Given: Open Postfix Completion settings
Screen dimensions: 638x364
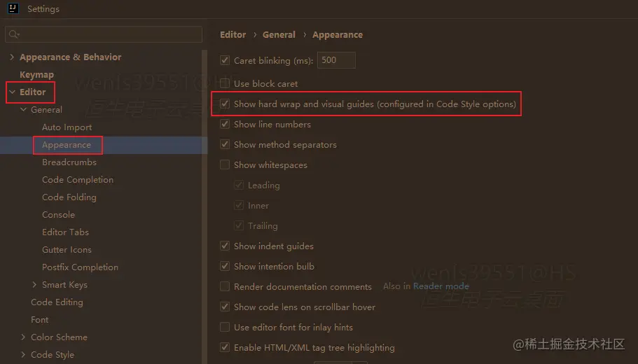Looking at the screenshot, I should pos(80,267).
